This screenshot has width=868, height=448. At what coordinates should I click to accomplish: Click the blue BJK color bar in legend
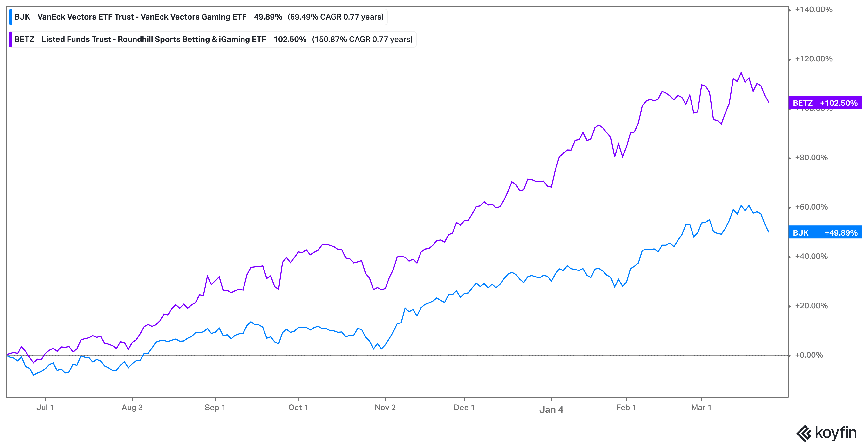click(10, 17)
